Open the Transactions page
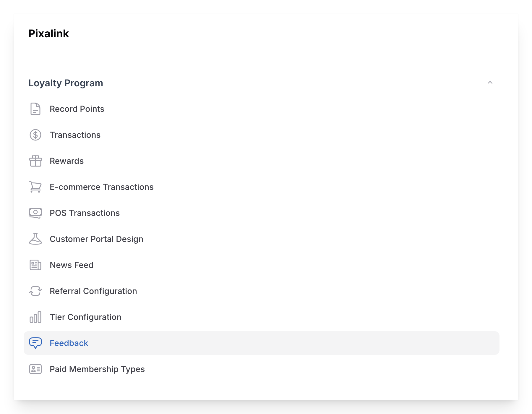532x414 pixels. pos(75,135)
